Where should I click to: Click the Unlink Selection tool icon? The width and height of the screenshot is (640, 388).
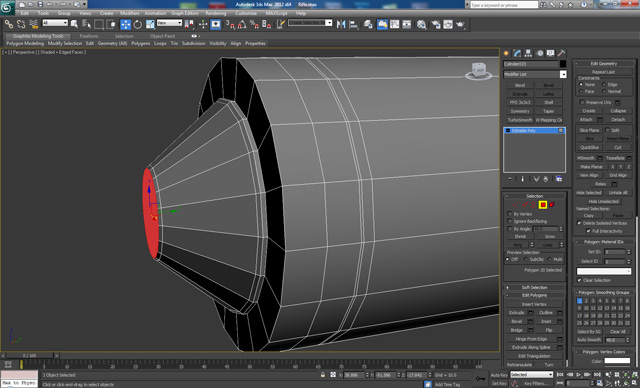pyautogui.click(x=21, y=24)
